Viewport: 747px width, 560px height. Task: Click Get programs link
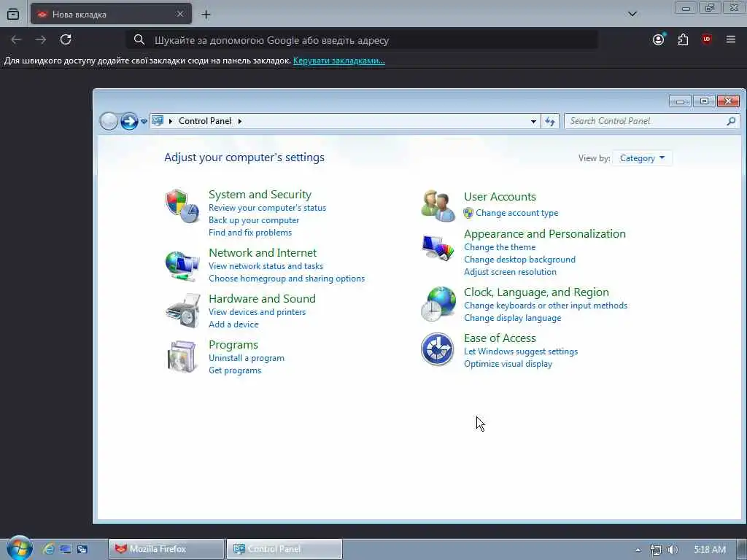(x=235, y=370)
